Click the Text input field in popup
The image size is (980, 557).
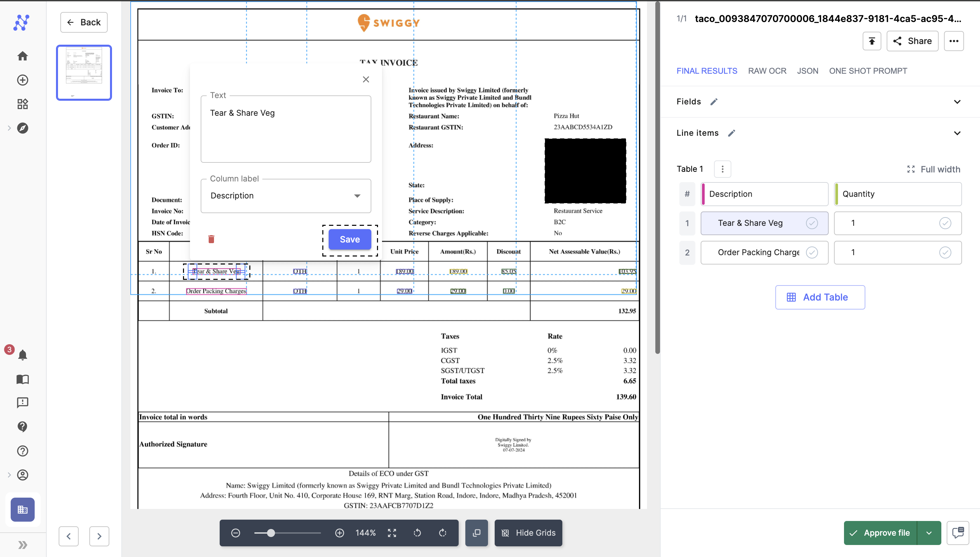point(286,129)
